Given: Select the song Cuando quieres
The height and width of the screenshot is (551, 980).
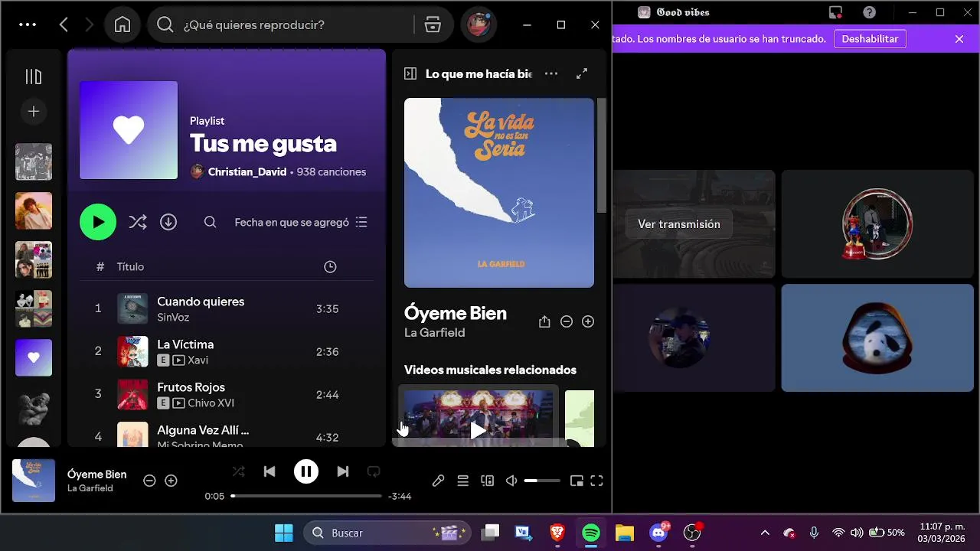Looking at the screenshot, I should [201, 302].
